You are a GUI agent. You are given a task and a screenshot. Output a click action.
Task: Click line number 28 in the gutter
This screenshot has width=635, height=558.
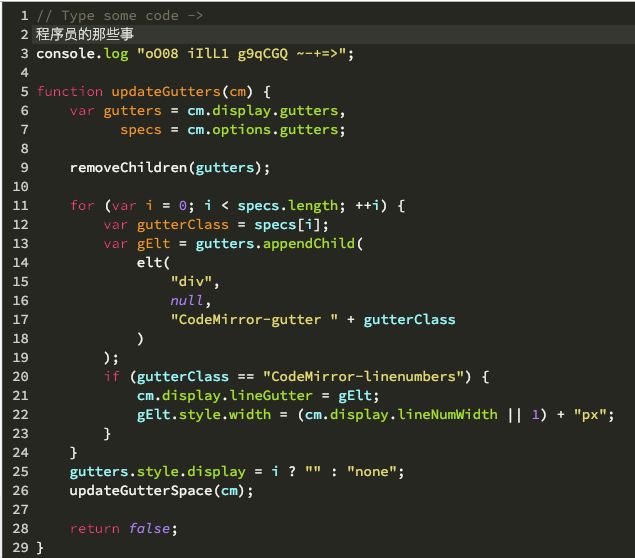(21, 528)
